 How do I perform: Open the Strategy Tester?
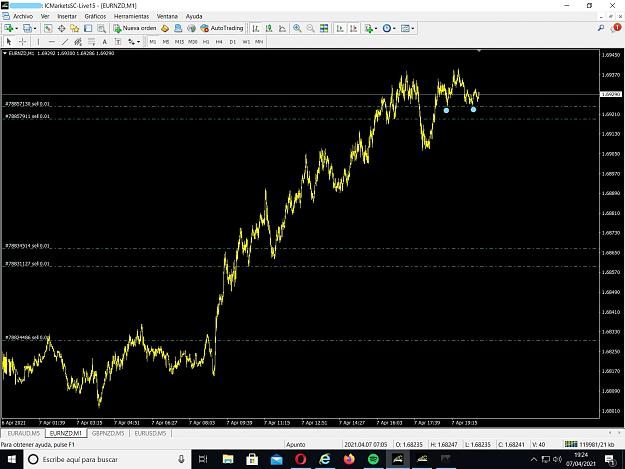102,28
